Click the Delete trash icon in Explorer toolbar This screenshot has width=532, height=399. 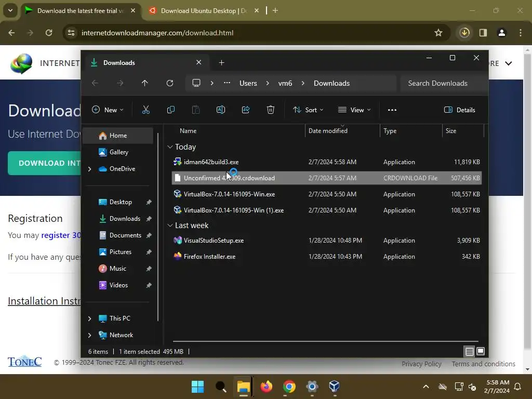click(270, 110)
